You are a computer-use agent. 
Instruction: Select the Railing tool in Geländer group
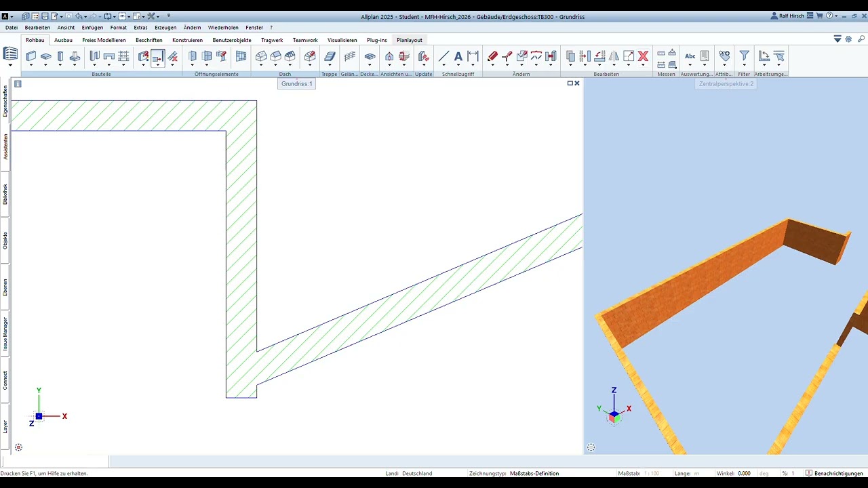[350, 56]
